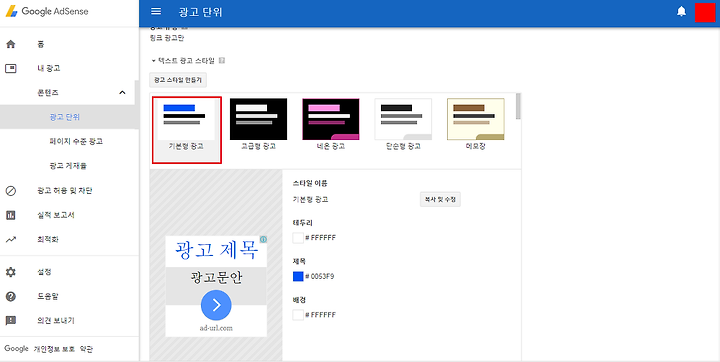Viewport: 720px width, 362px height.
Task: Open 페이지 수준 광고 submenu item
Action: click(x=76, y=141)
